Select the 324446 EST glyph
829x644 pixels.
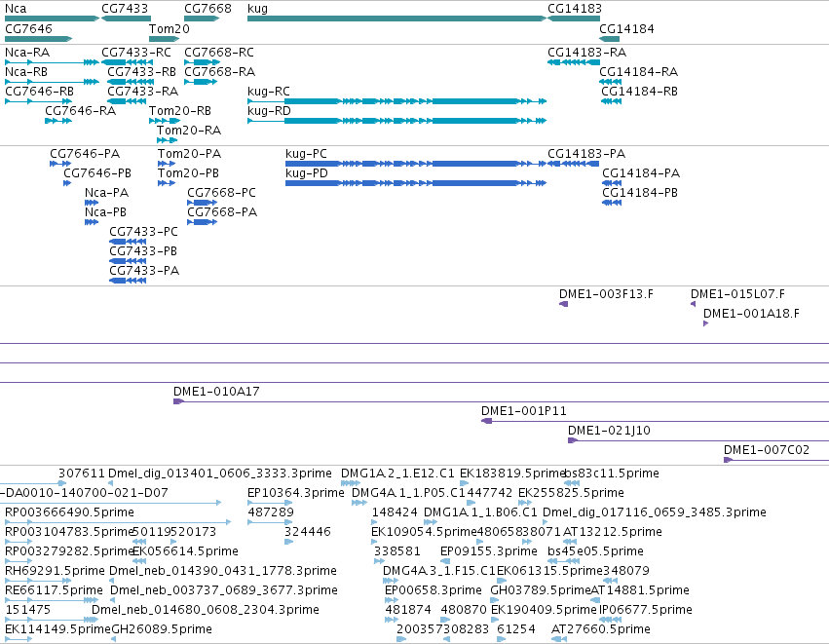(x=288, y=542)
